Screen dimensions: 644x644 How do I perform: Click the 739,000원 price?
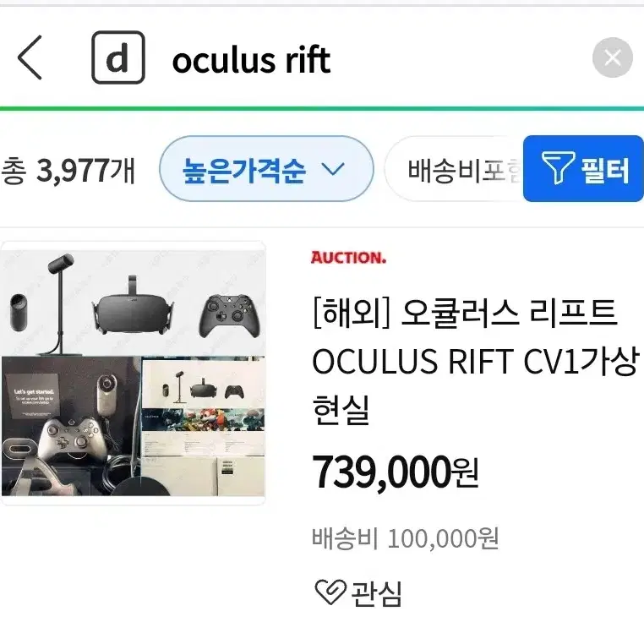click(x=396, y=472)
